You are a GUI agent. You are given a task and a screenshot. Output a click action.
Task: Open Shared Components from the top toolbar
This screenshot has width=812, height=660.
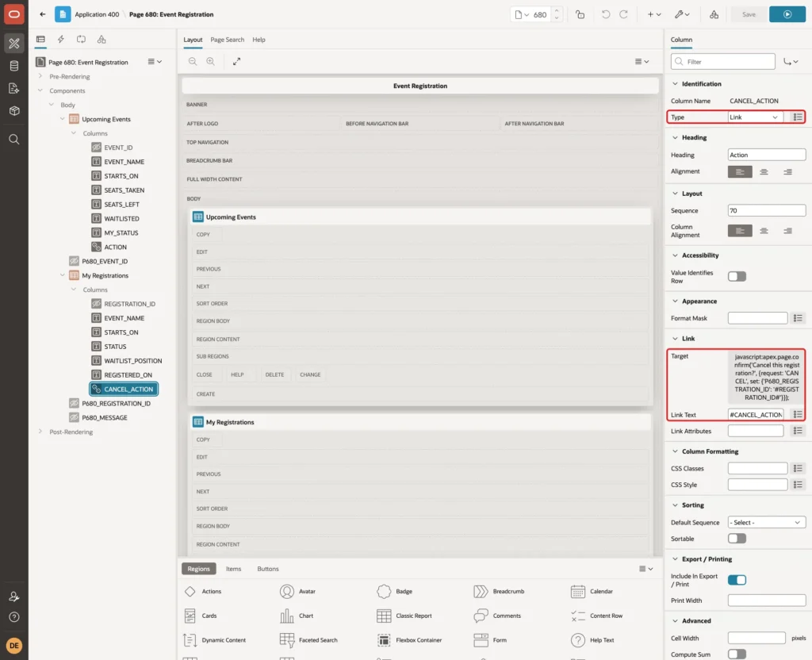tap(714, 14)
